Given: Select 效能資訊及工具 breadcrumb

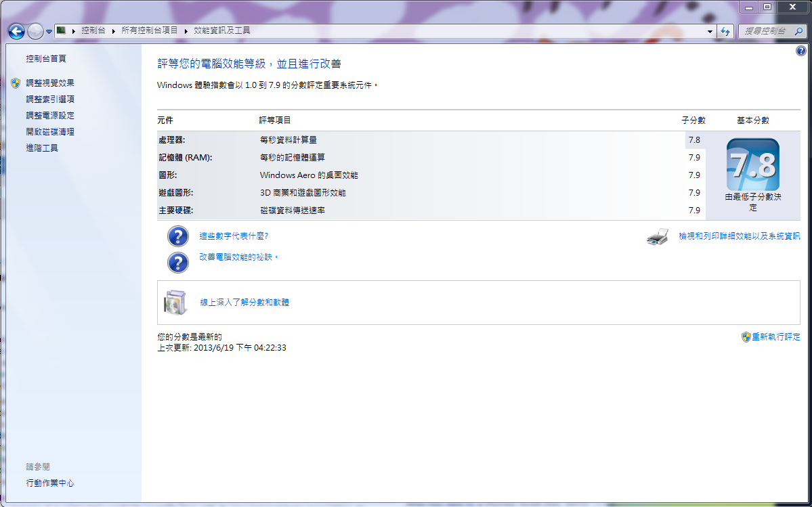Looking at the screenshot, I should [x=221, y=30].
